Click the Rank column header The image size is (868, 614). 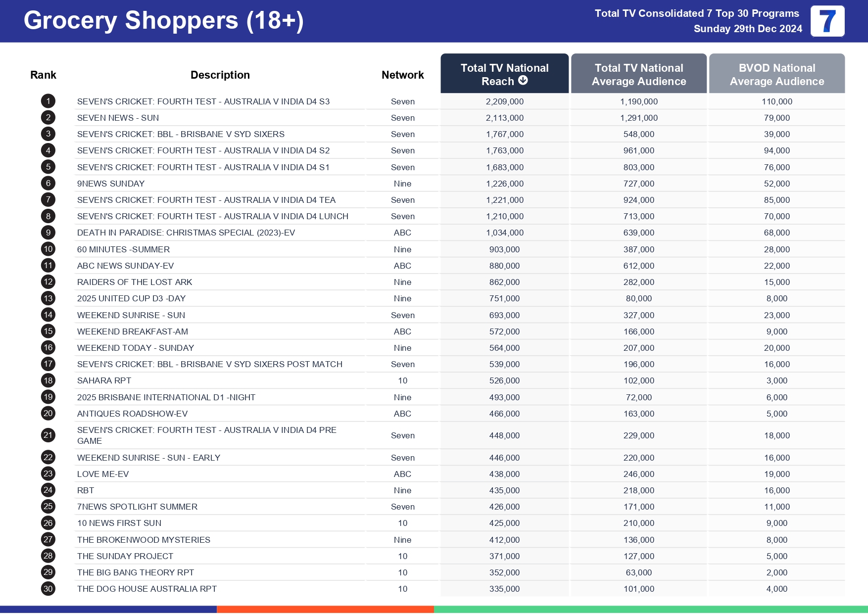pyautogui.click(x=43, y=75)
